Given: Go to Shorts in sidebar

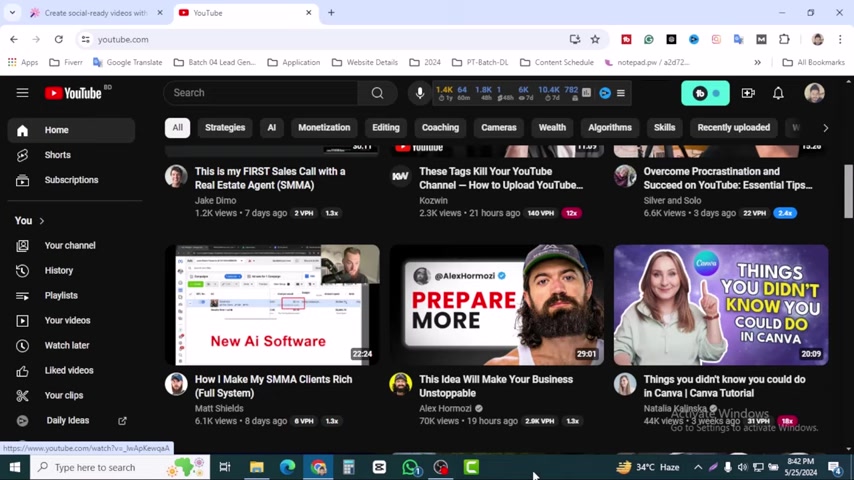Looking at the screenshot, I should [x=71, y=155].
